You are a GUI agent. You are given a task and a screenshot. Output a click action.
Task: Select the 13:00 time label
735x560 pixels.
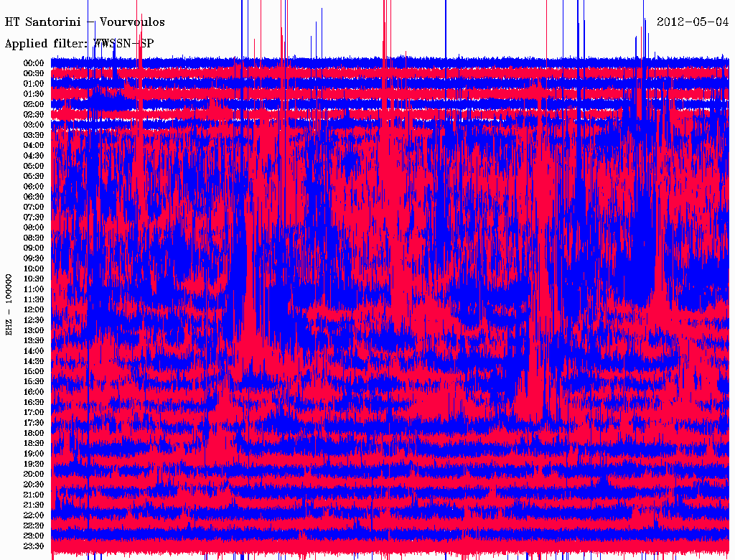click(x=34, y=331)
